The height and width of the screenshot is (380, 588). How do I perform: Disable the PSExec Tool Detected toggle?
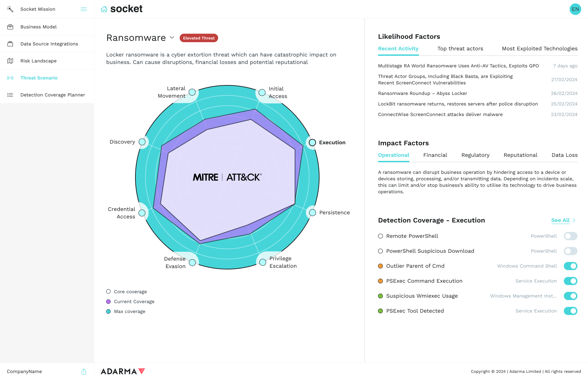coord(570,311)
